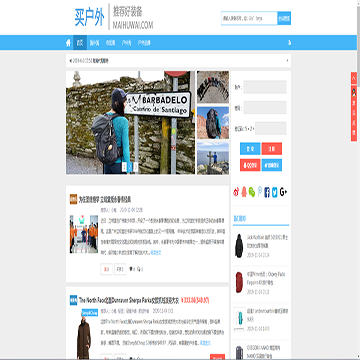
Task: Advance news ticker with right arrow
Action: (x=287, y=61)
